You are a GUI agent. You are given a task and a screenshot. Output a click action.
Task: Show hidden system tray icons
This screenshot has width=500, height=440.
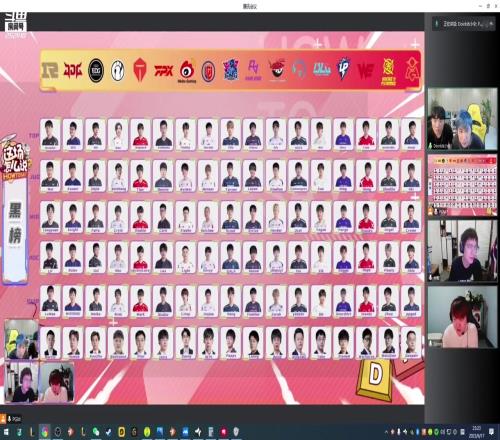click(x=386, y=432)
